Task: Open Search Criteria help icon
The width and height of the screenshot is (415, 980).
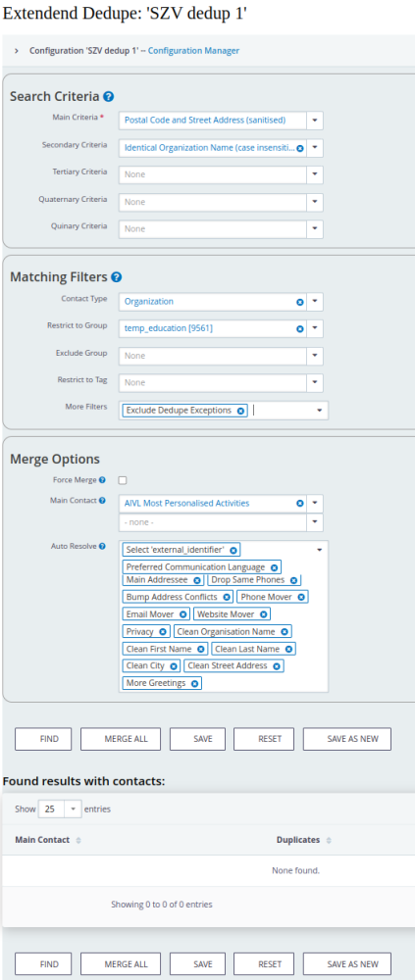Action: (108, 97)
